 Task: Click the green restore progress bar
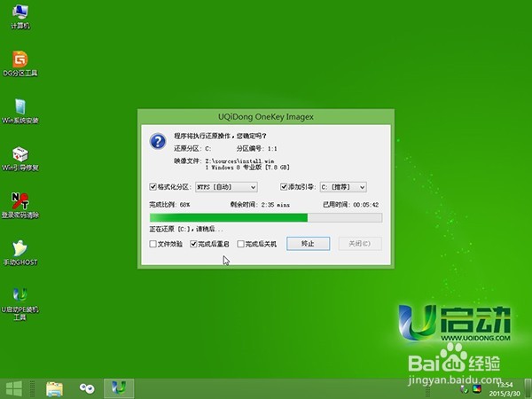click(x=266, y=217)
